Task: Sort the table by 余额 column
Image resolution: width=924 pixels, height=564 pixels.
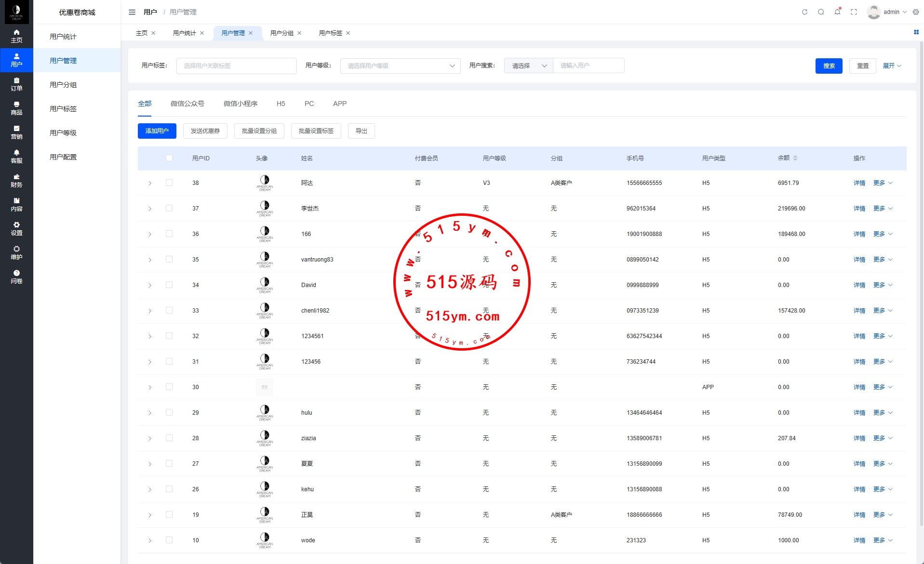Action: pos(795,158)
